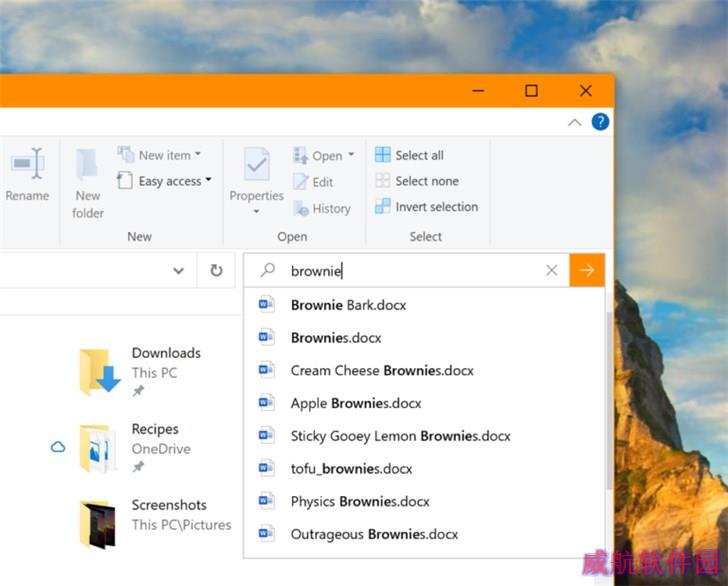The height and width of the screenshot is (586, 728).
Task: Open the Downloads quick access folder
Action: (x=142, y=371)
